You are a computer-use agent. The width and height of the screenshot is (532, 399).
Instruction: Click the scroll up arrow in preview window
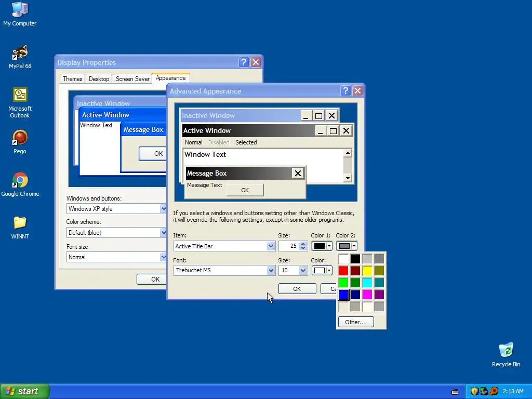click(x=348, y=153)
